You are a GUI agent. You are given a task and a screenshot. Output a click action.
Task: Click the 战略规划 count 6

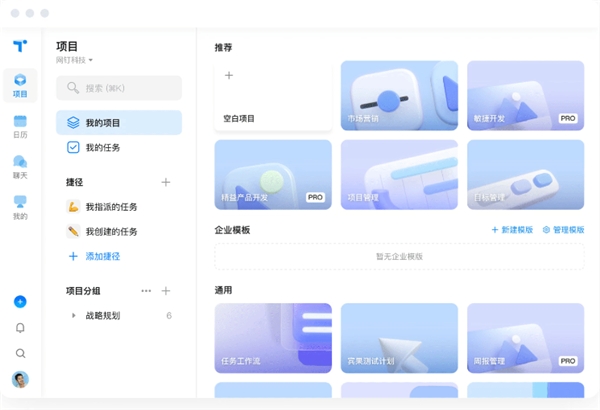click(169, 315)
